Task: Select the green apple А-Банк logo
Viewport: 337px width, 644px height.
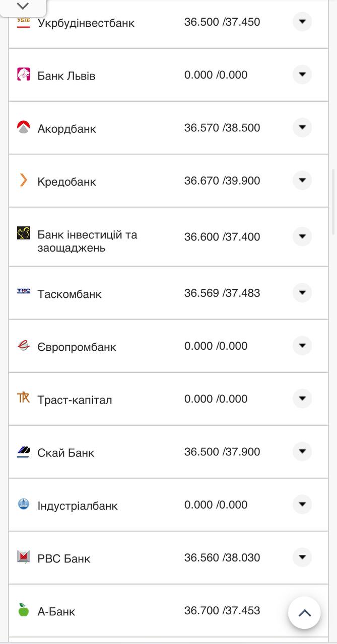Action: pyautogui.click(x=23, y=611)
